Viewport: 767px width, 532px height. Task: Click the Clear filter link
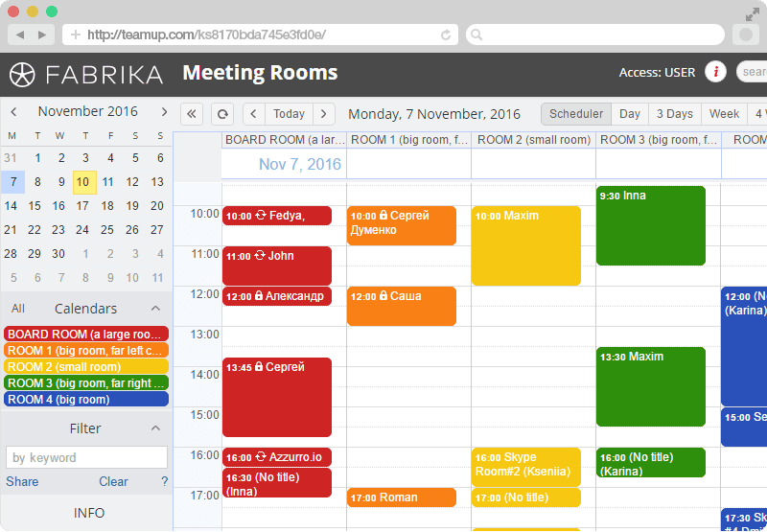[x=113, y=481]
